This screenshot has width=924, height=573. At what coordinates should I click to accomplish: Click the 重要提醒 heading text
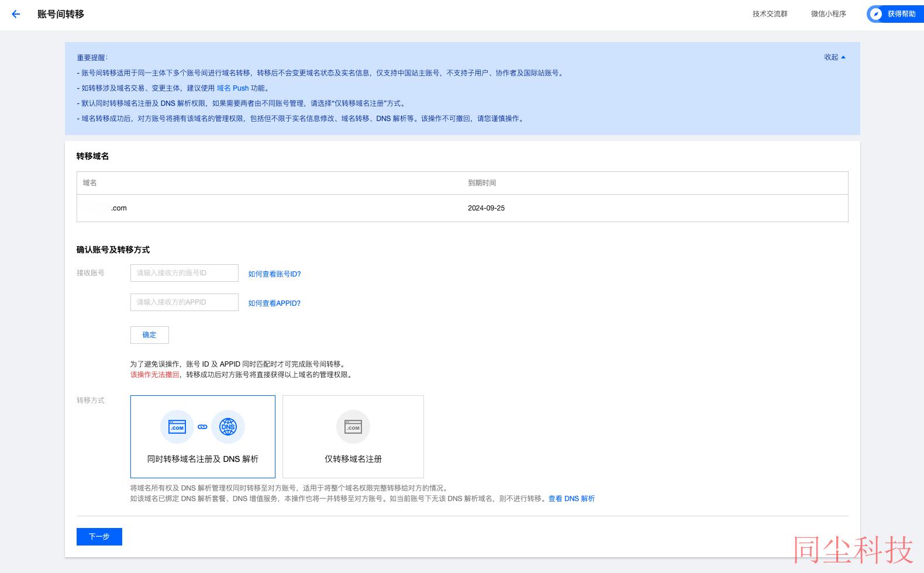pyautogui.click(x=92, y=58)
